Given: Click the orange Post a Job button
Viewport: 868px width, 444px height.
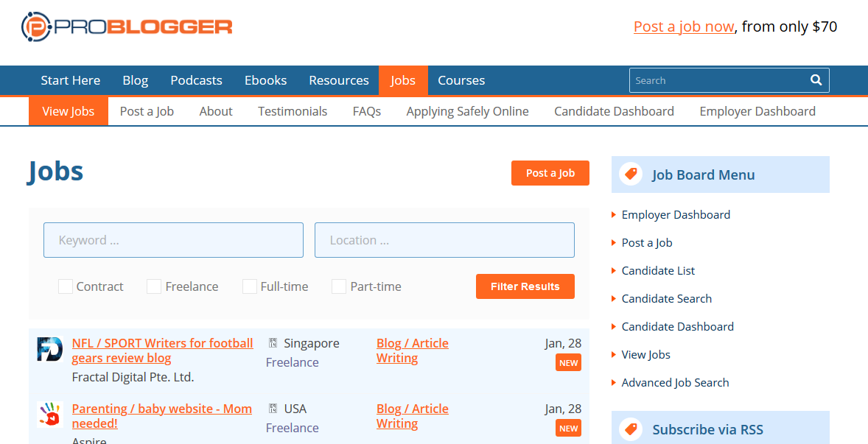Looking at the screenshot, I should 550,173.
